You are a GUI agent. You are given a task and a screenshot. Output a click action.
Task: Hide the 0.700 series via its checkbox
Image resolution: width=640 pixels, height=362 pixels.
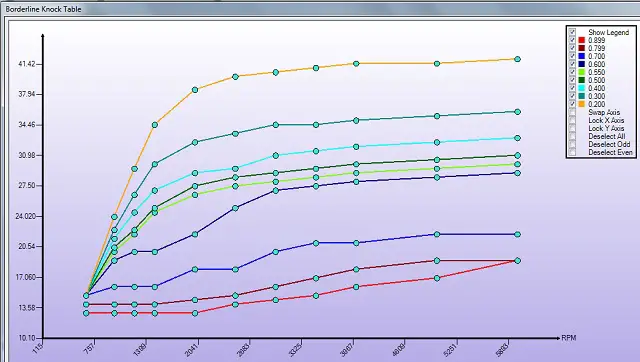pos(572,56)
